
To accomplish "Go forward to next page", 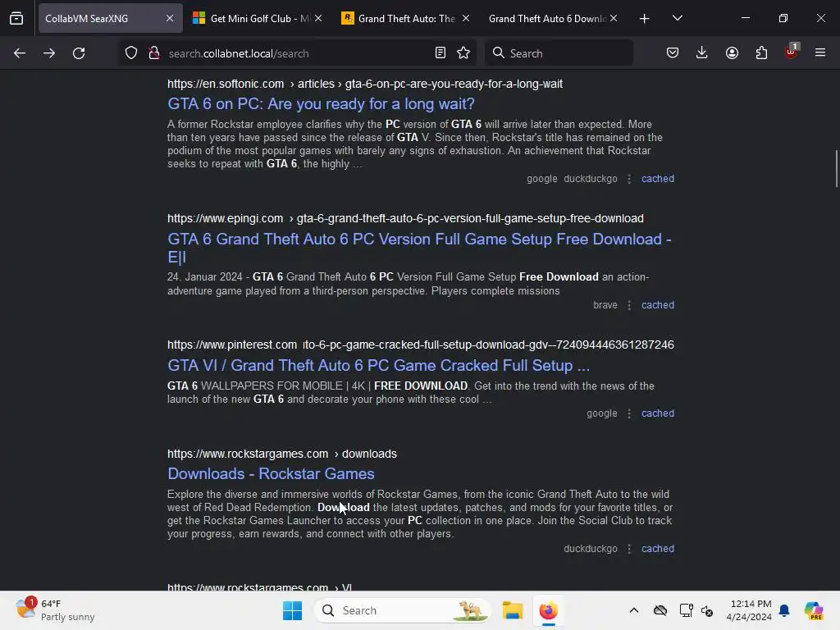I will [x=49, y=53].
